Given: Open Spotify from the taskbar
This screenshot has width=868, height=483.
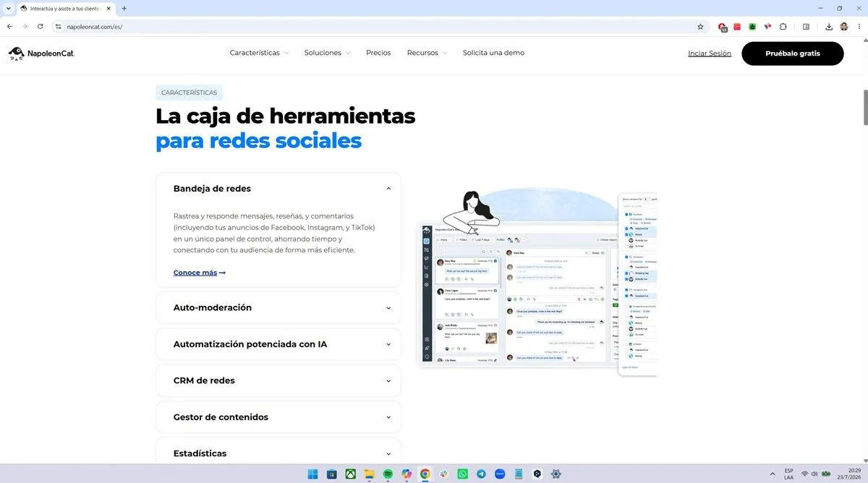Looking at the screenshot, I should tap(388, 474).
